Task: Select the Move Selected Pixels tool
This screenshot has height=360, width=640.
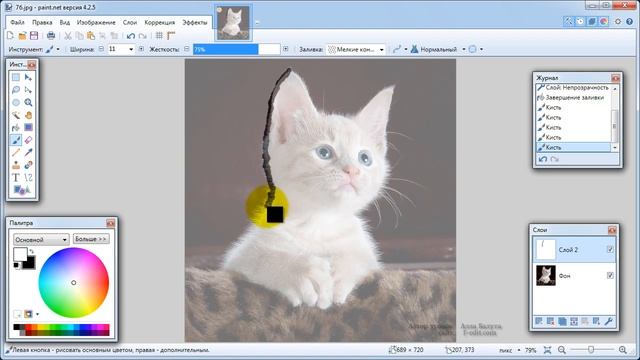Action: (x=28, y=78)
